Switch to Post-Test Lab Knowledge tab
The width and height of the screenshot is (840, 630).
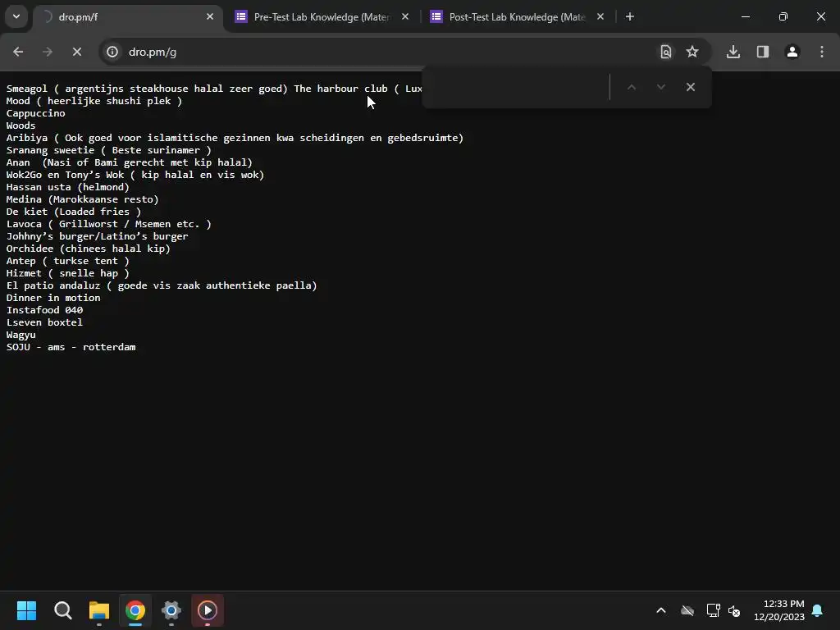click(517, 17)
